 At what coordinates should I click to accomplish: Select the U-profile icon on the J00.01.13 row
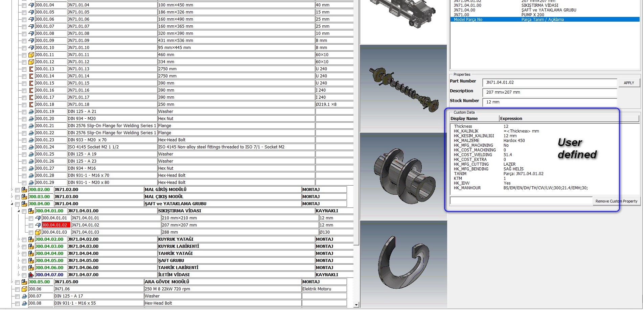point(31,69)
